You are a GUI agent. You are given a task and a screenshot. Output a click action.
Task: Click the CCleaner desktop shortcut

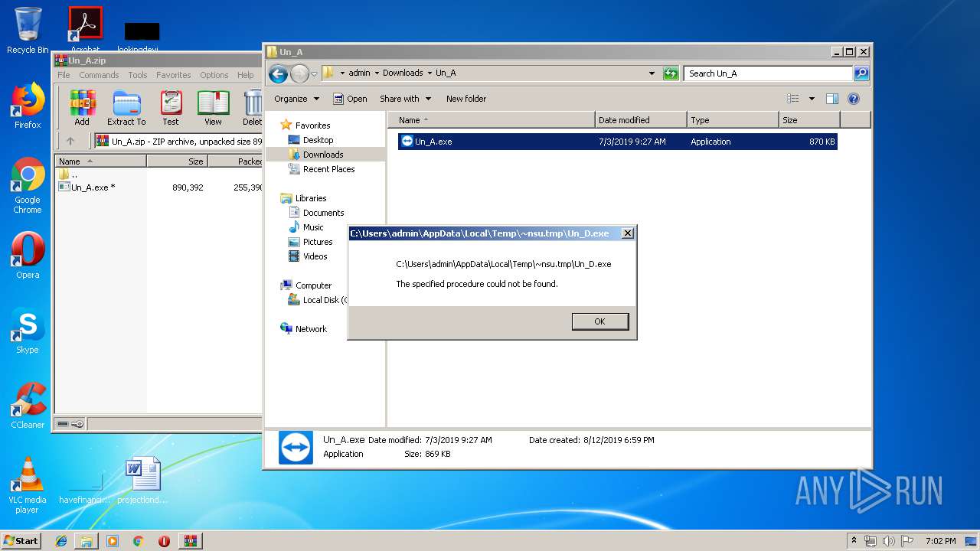click(x=28, y=406)
